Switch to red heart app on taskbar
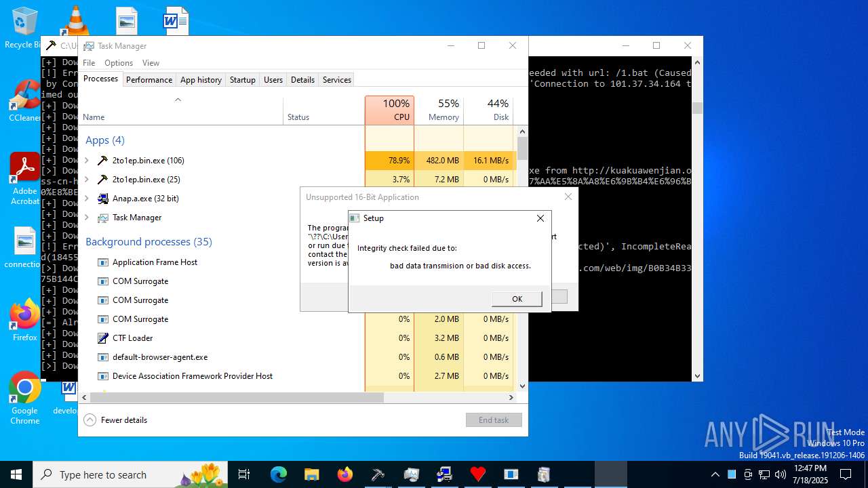This screenshot has height=488, width=868. [478, 474]
